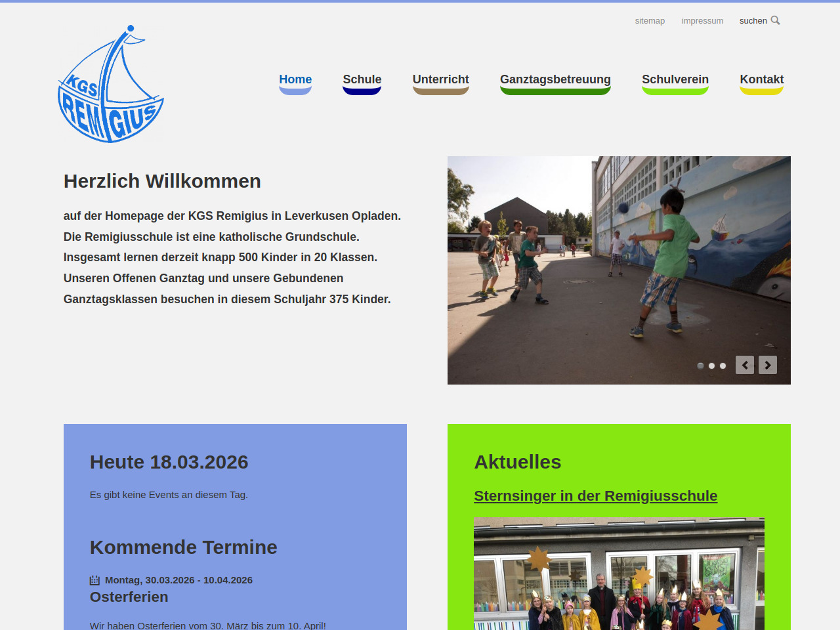The width and height of the screenshot is (840, 630).
Task: Click the magnifying glass search icon
Action: click(775, 20)
